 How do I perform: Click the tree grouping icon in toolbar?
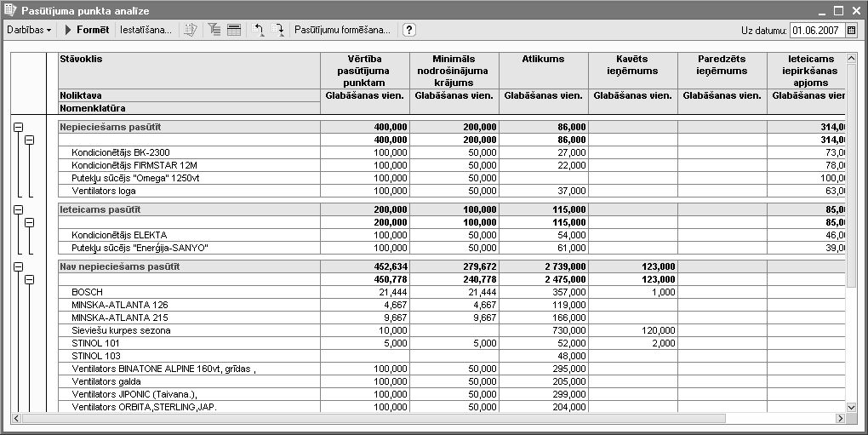tap(214, 30)
